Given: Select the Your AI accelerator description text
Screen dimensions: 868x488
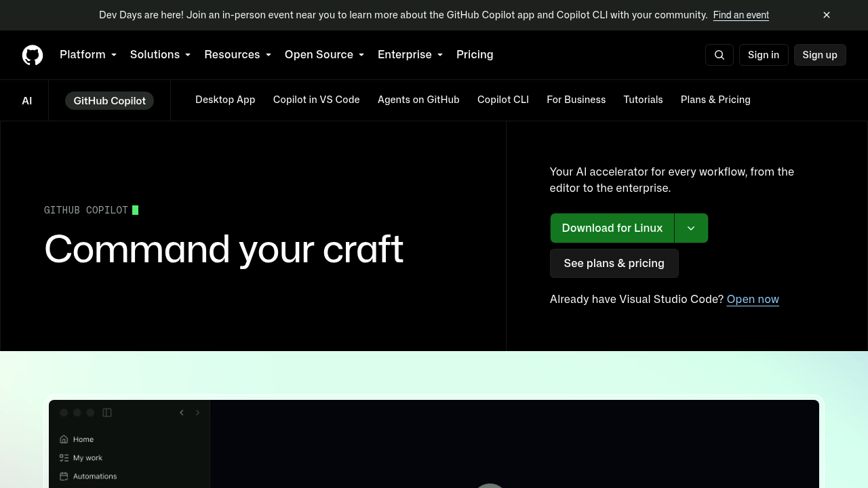Looking at the screenshot, I should coord(672,180).
